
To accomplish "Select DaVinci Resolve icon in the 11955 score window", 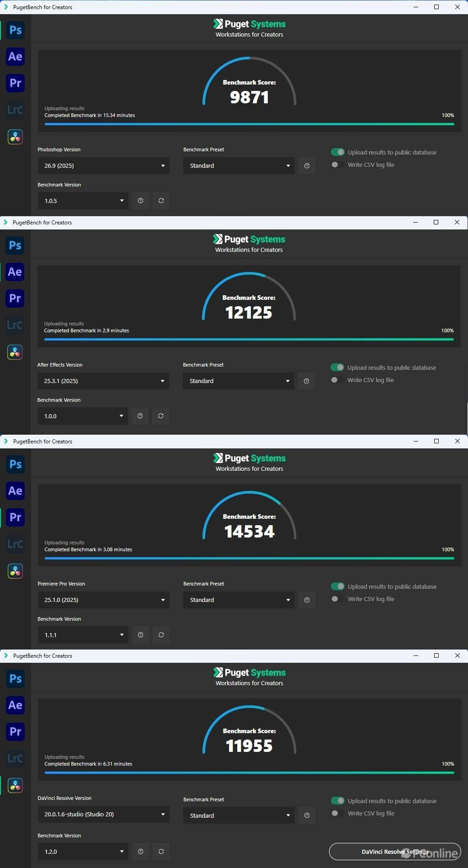I will coord(15,785).
